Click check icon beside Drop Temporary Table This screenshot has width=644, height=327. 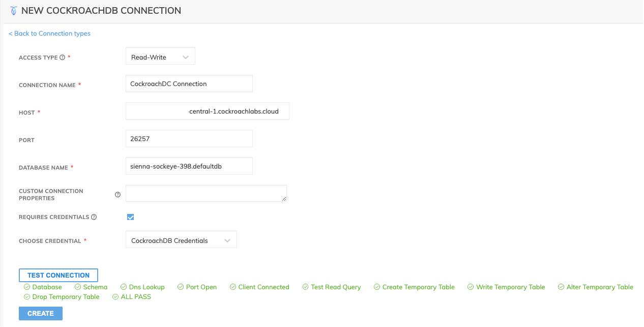pyautogui.click(x=27, y=297)
